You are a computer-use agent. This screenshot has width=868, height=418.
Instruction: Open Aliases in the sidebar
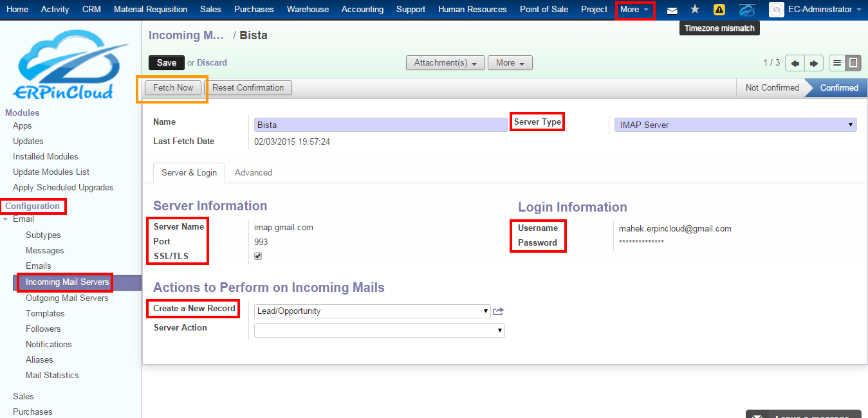point(39,360)
